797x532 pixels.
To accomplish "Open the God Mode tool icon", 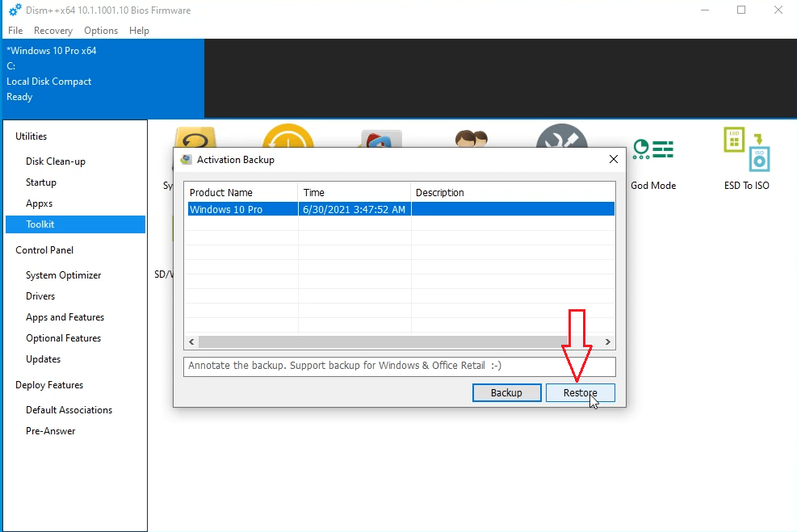I will click(653, 149).
